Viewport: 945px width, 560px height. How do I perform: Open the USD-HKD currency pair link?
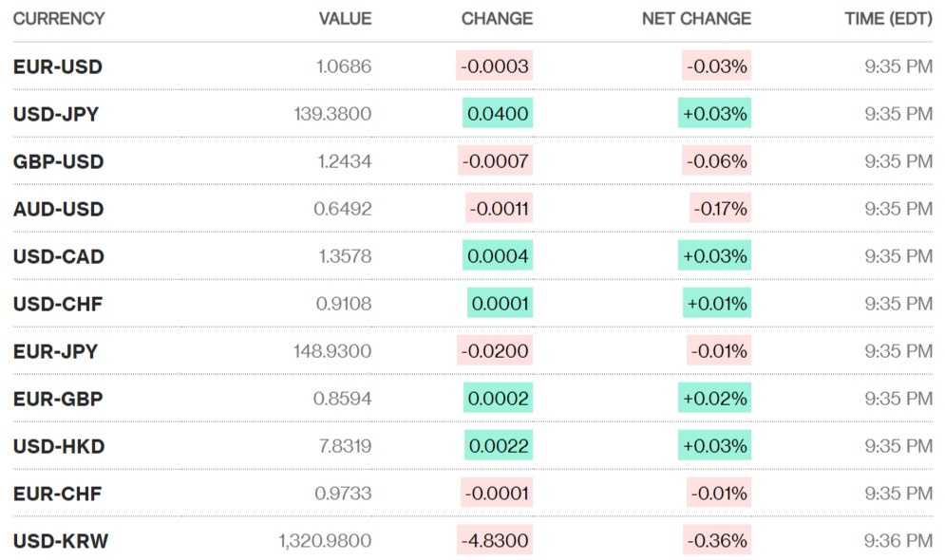point(59,446)
